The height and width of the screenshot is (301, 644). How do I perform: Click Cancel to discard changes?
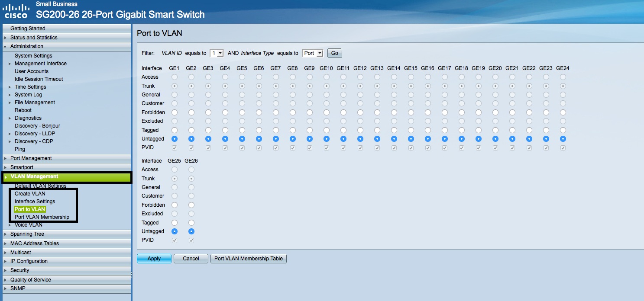(x=191, y=259)
